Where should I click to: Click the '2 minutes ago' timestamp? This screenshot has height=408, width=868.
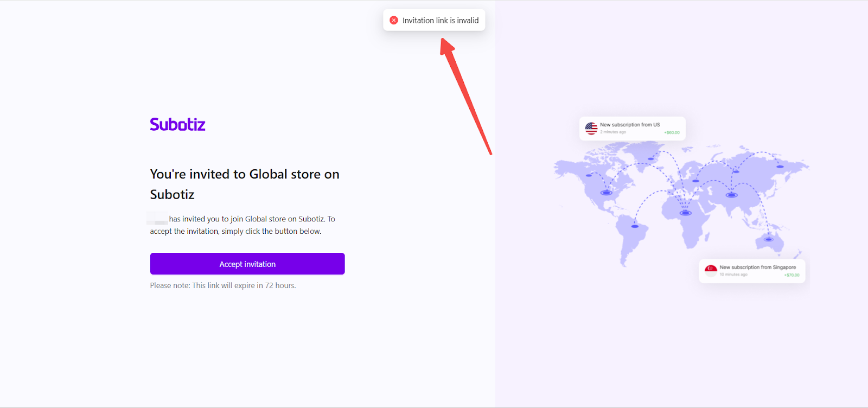[x=613, y=132]
